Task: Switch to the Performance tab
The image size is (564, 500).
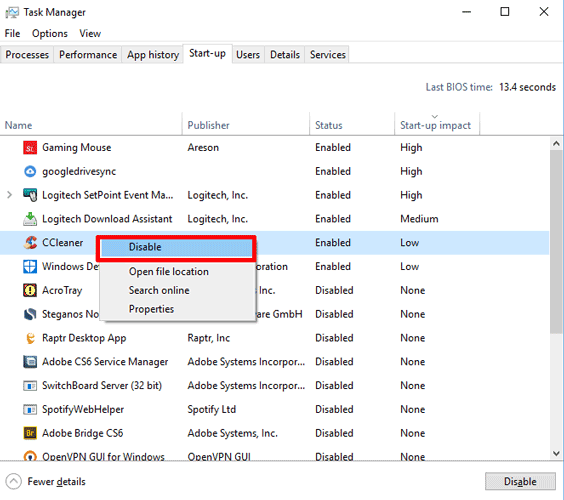Action: 88,55
